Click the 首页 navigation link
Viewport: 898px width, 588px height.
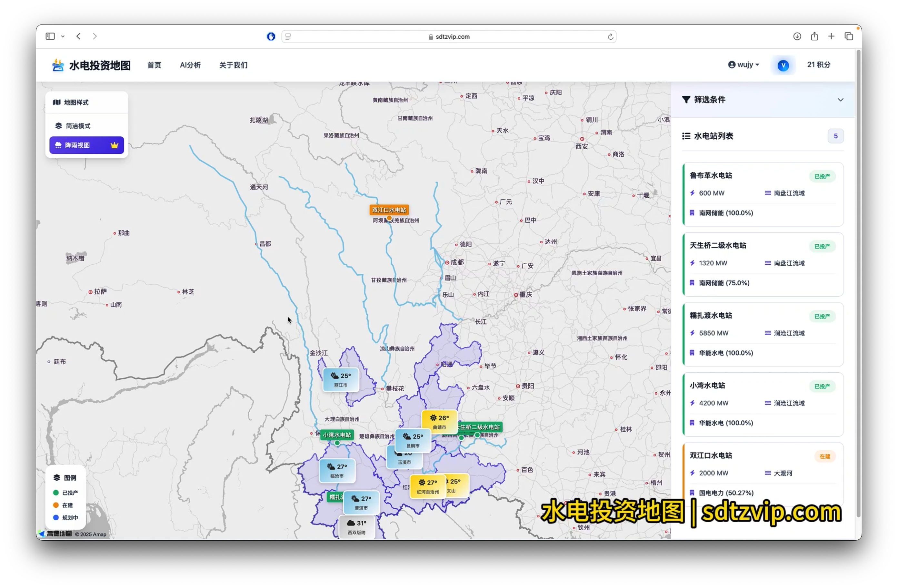[154, 65]
